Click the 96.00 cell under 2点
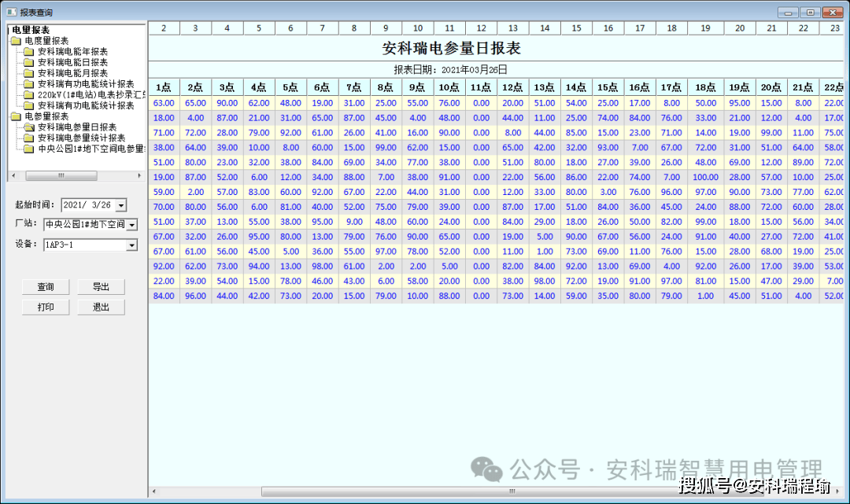This screenshot has height=504, width=850. tap(196, 296)
